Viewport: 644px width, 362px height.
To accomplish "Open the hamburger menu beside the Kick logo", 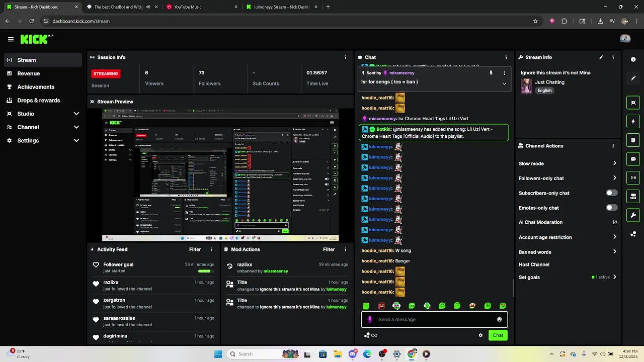I will tap(11, 39).
